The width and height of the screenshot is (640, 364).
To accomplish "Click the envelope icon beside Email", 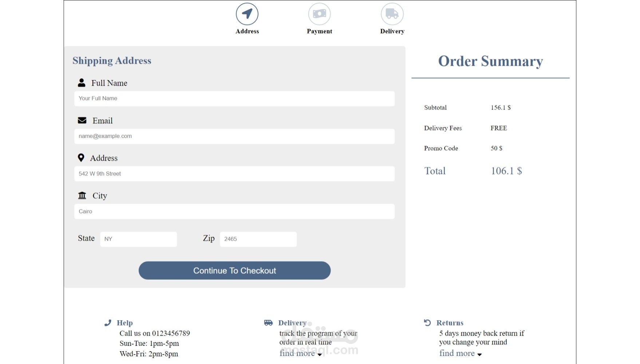I will 82,120.
